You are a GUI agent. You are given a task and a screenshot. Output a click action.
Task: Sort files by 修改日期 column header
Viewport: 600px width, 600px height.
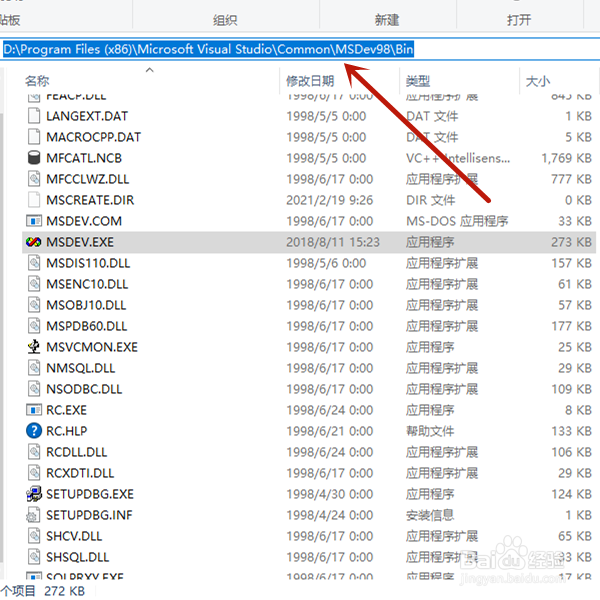point(310,81)
